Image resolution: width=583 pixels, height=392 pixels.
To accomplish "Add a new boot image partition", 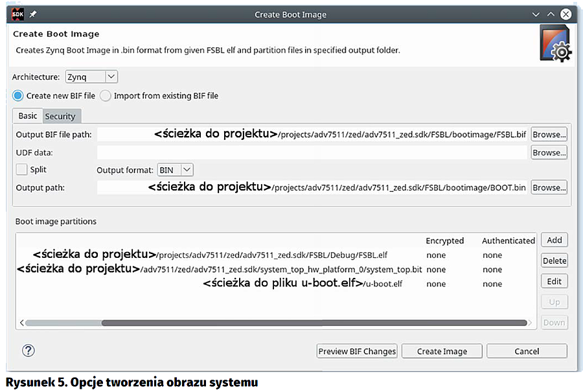I will click(554, 240).
